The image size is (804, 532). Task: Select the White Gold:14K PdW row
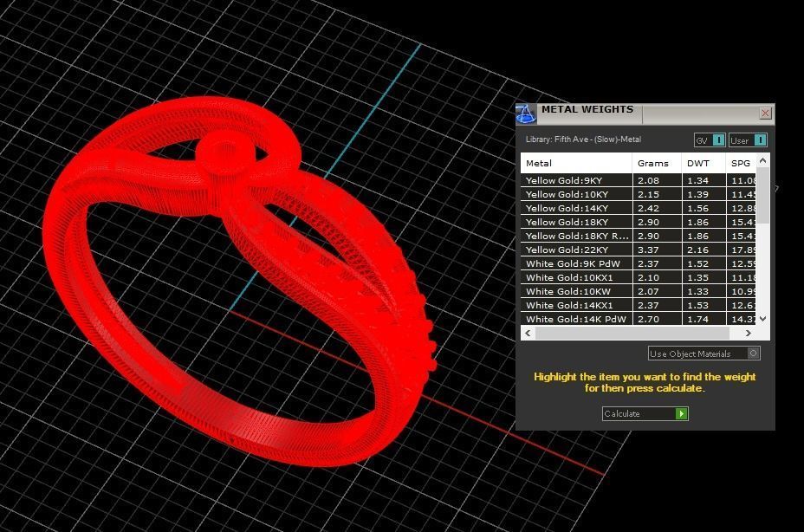click(639, 319)
